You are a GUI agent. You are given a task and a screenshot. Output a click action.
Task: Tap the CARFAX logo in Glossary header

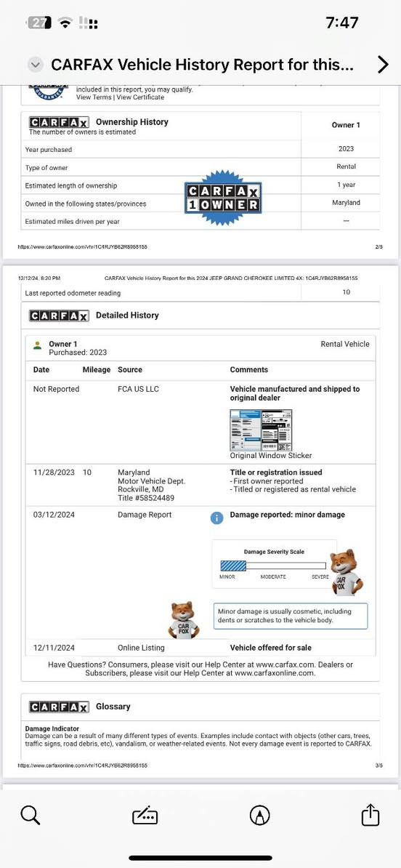click(59, 707)
